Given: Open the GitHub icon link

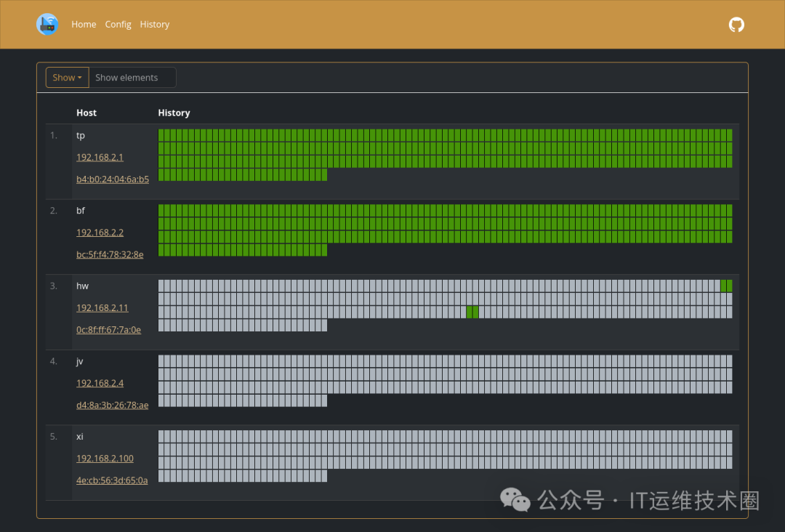Looking at the screenshot, I should (736, 25).
